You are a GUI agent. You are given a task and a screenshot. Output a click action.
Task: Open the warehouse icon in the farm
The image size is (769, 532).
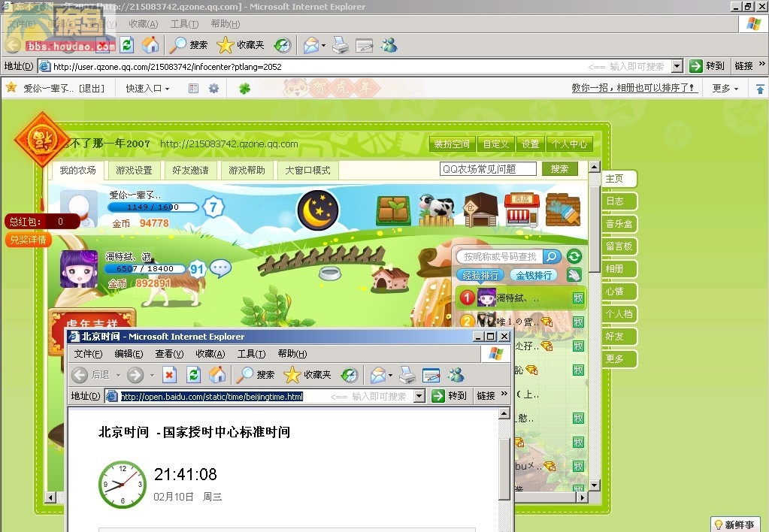(480, 210)
